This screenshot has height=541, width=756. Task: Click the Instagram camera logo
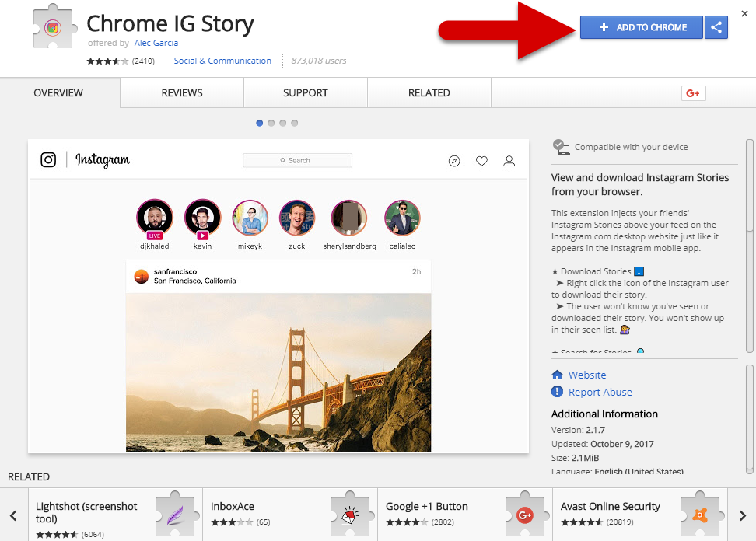click(48, 160)
